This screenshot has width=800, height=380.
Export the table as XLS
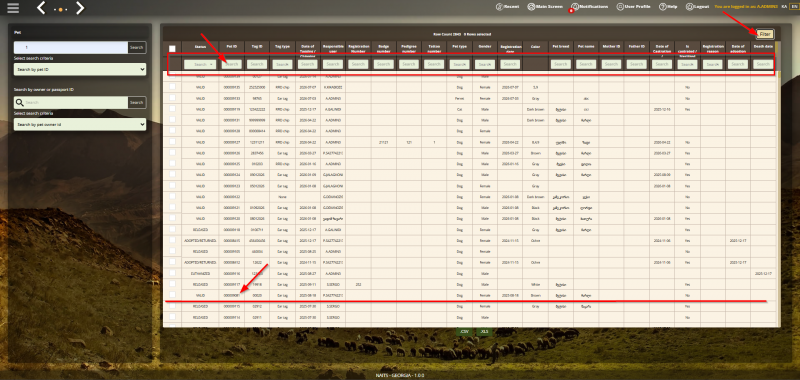tap(484, 332)
